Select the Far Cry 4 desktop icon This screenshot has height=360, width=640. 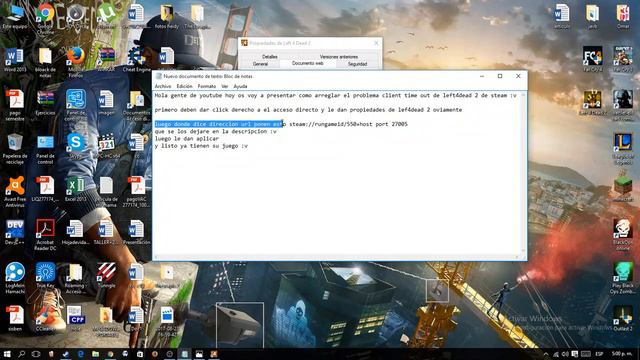click(x=592, y=60)
